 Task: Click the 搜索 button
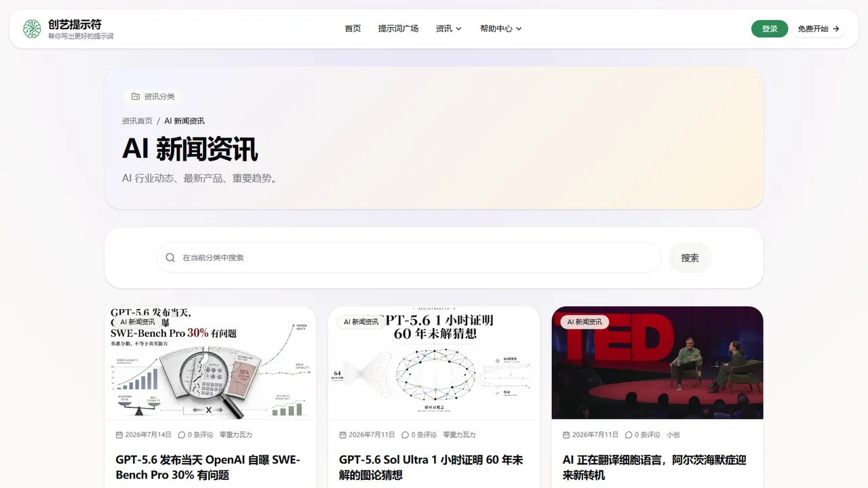pyautogui.click(x=690, y=258)
